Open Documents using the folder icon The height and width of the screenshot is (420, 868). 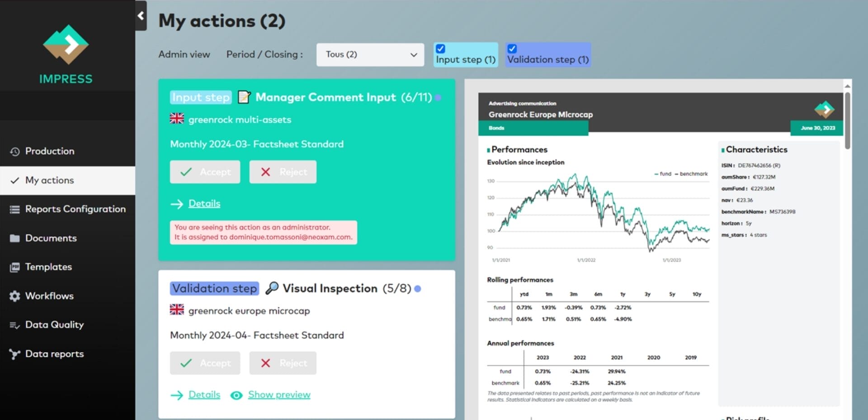(14, 238)
